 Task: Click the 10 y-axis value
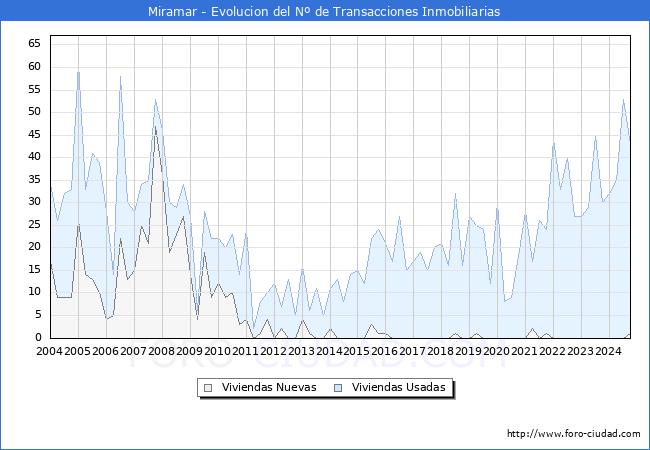[34, 292]
